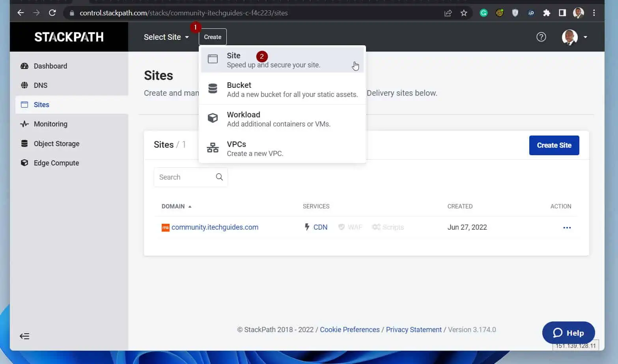Click the share page icon in address bar
The height and width of the screenshot is (364, 618).
pos(448,13)
